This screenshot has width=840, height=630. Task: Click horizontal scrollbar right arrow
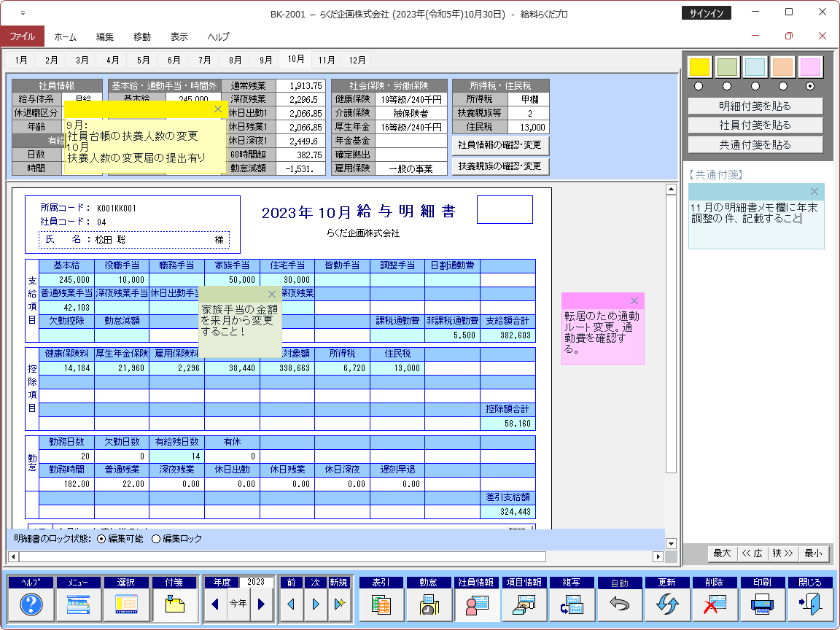click(x=658, y=556)
